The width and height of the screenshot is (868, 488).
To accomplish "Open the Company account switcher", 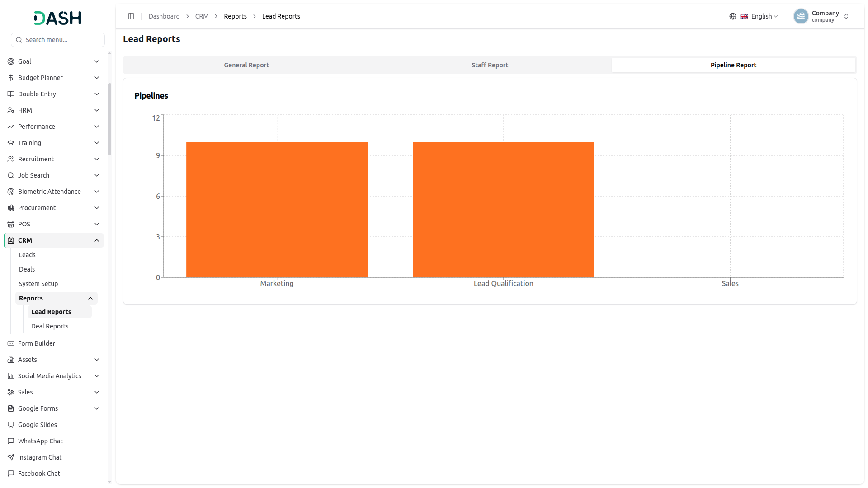I will 821,16.
